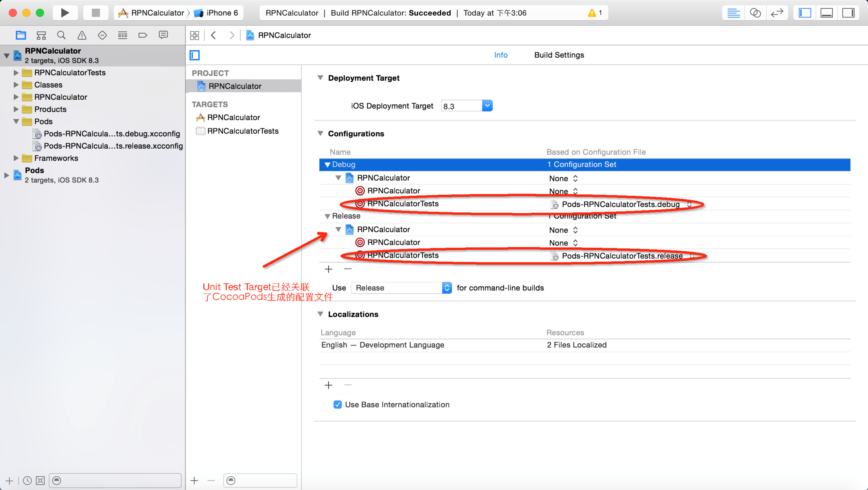Select English Development Language row
This screenshot has height=490, width=868.
(x=585, y=345)
